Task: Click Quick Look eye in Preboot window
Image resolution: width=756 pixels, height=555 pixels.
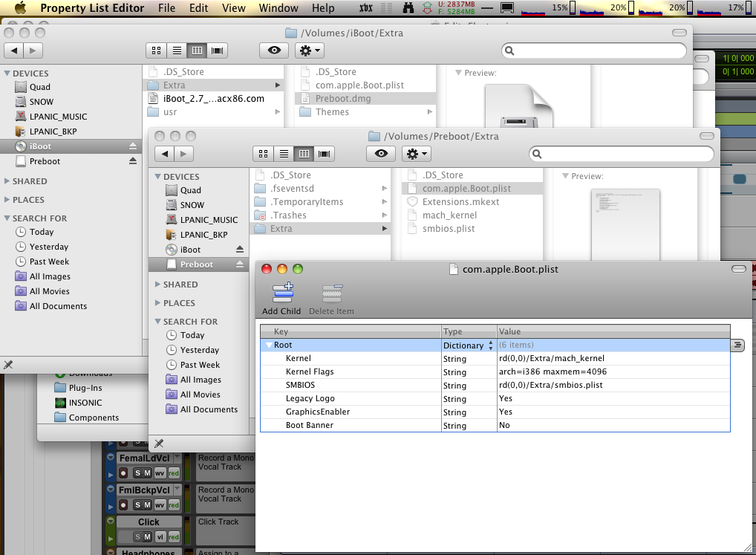Action: coord(381,154)
